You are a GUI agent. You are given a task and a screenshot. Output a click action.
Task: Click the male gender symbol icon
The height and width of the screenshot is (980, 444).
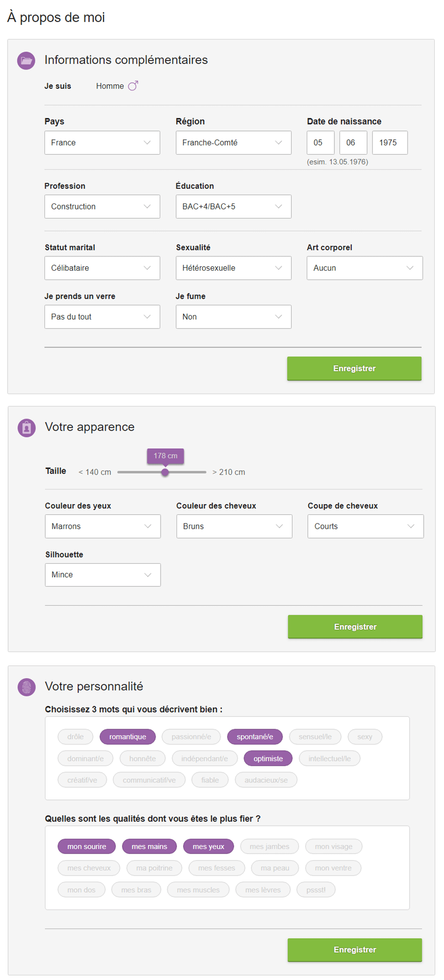pos(133,86)
